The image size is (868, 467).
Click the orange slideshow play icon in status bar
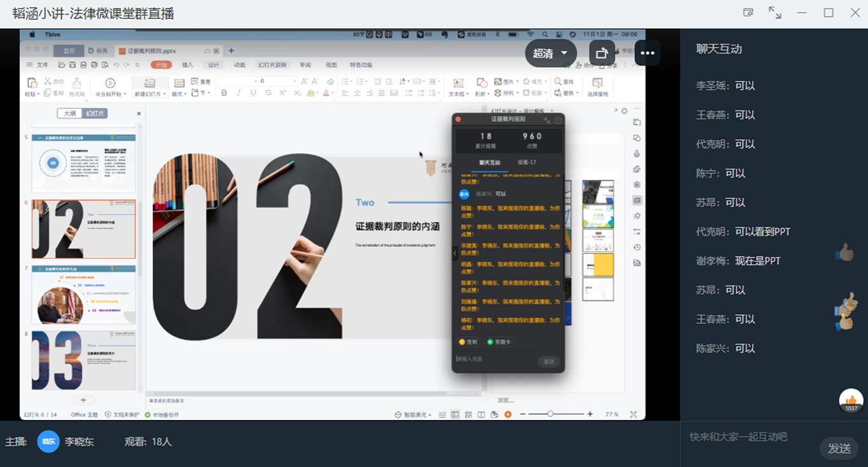click(x=508, y=414)
